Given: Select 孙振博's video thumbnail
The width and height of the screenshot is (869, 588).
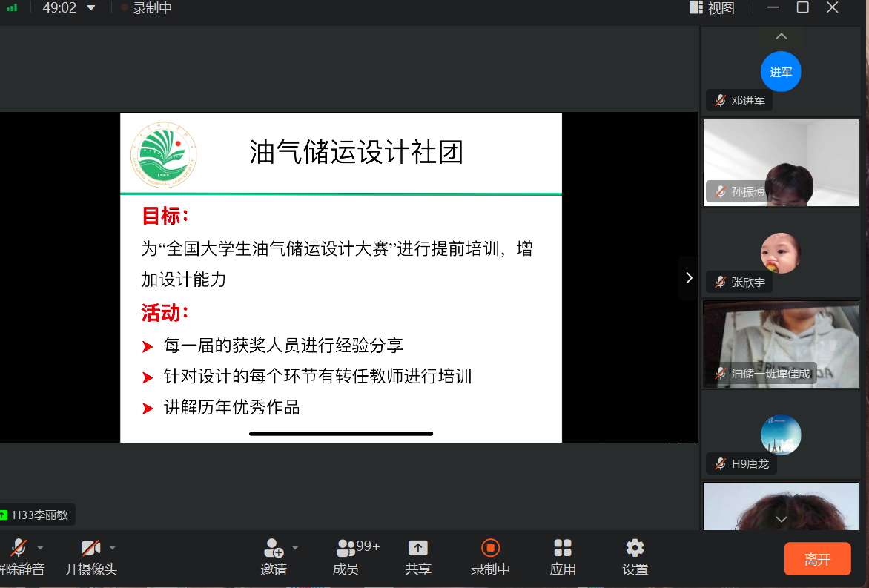Looking at the screenshot, I should click(x=781, y=162).
